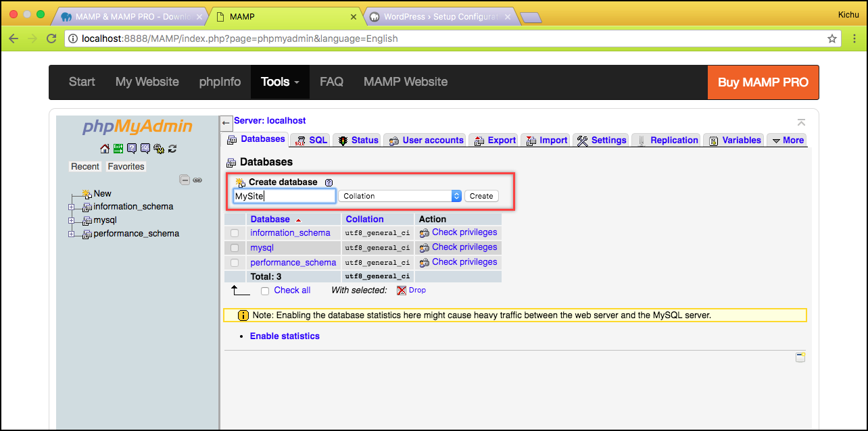The image size is (868, 431).
Task: Click the database name input field
Action: tap(284, 196)
